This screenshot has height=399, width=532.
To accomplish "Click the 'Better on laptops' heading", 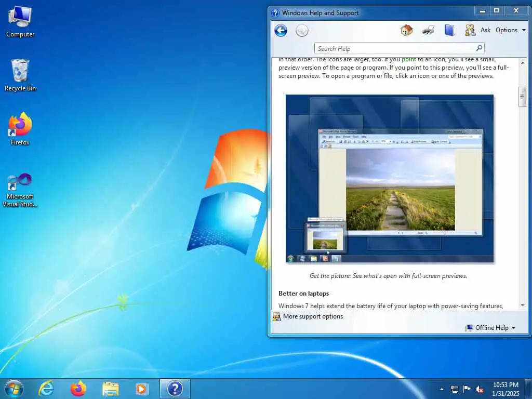I will coord(303,294).
